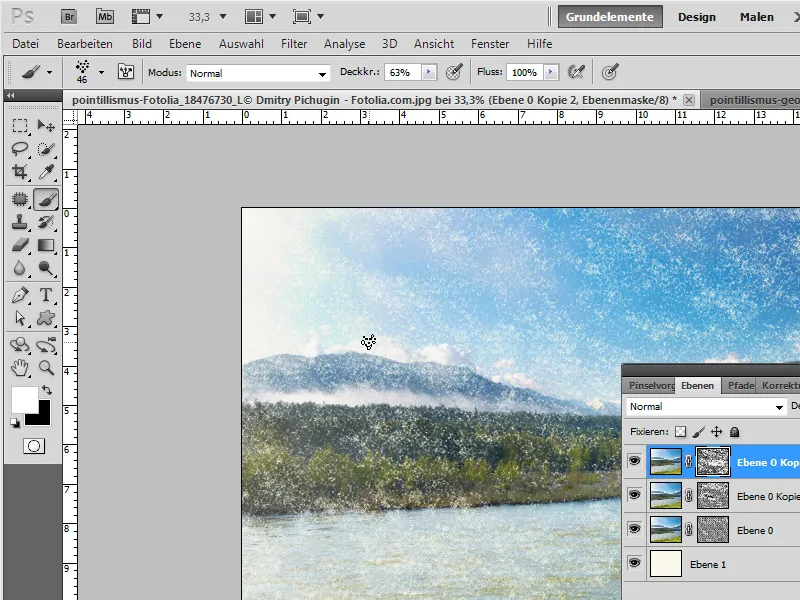Toggle Quick Mask mode
The height and width of the screenshot is (600, 800).
coord(34,446)
